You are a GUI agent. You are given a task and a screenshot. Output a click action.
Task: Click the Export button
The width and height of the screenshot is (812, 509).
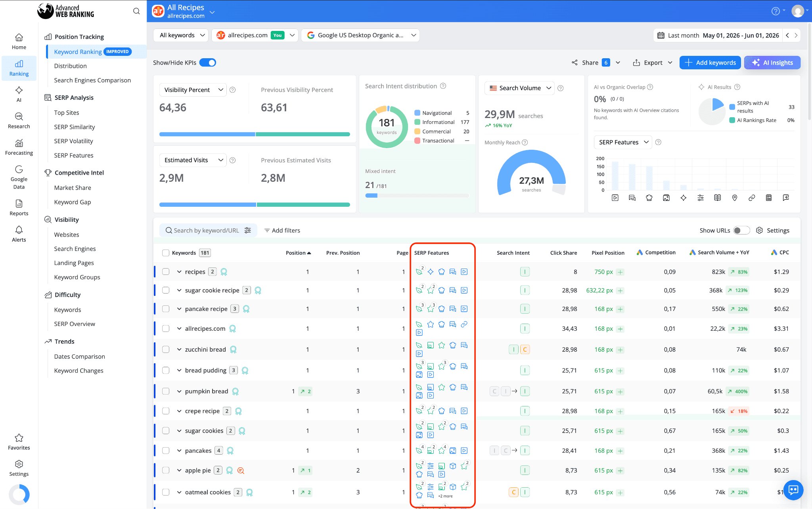click(x=653, y=63)
